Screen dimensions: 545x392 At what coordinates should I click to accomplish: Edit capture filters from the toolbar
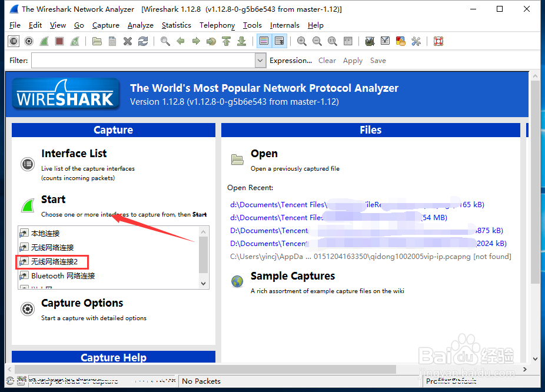[x=370, y=41]
